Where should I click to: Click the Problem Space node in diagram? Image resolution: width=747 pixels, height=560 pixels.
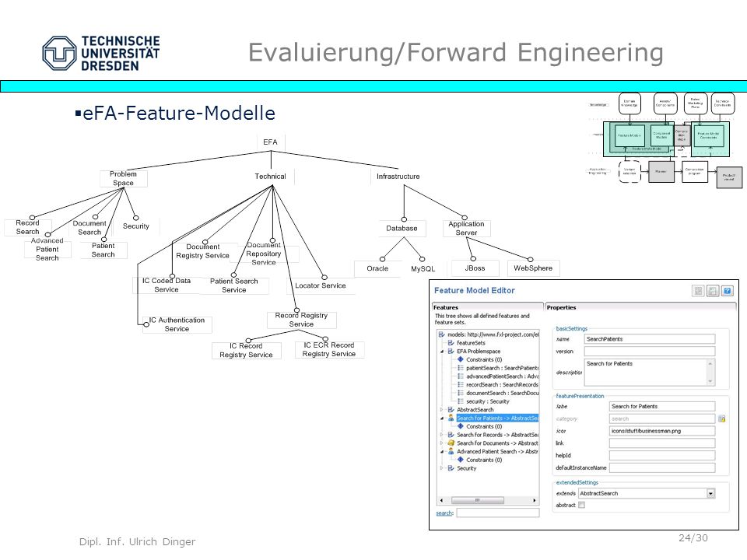point(124,179)
